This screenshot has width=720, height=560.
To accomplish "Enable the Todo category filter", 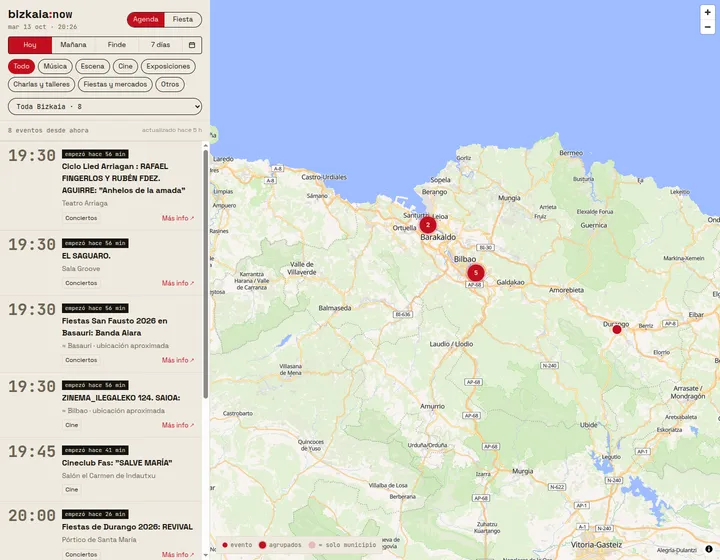I will click(x=21, y=66).
